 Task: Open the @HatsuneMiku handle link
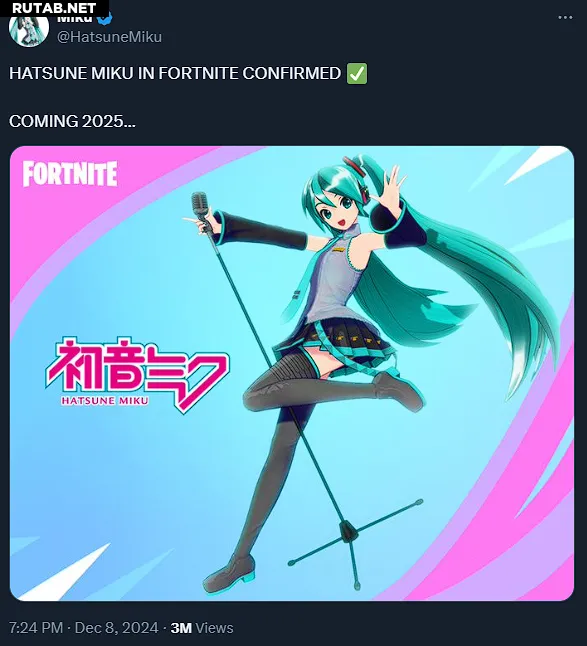coord(109,37)
